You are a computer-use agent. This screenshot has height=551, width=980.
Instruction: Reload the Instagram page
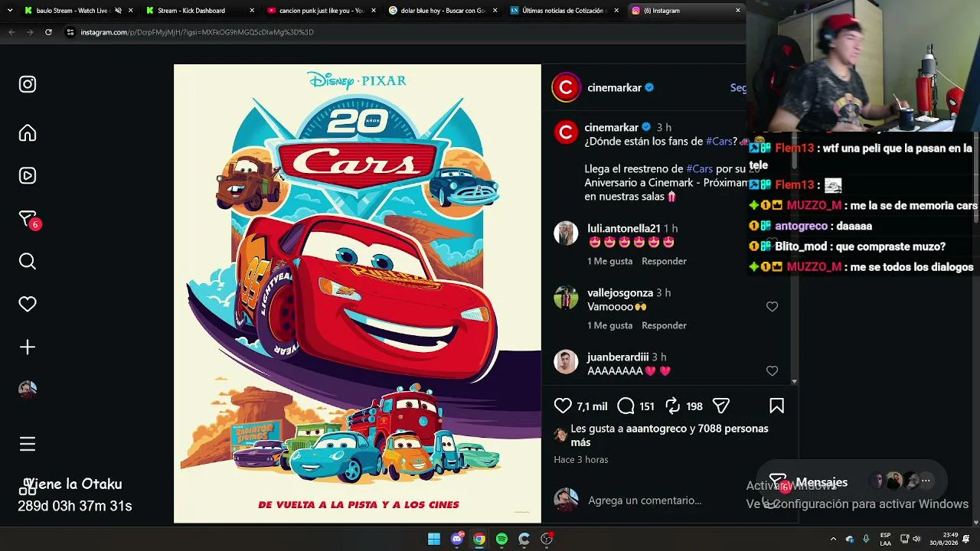(48, 32)
